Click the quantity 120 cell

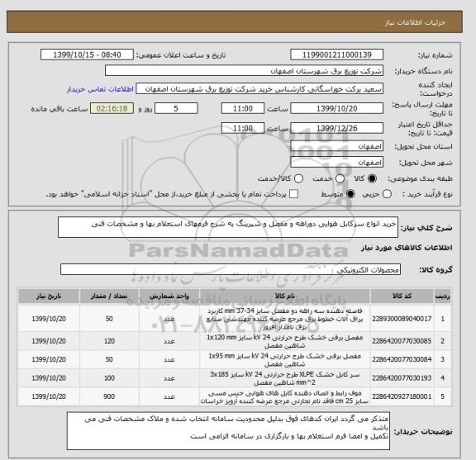(109, 341)
